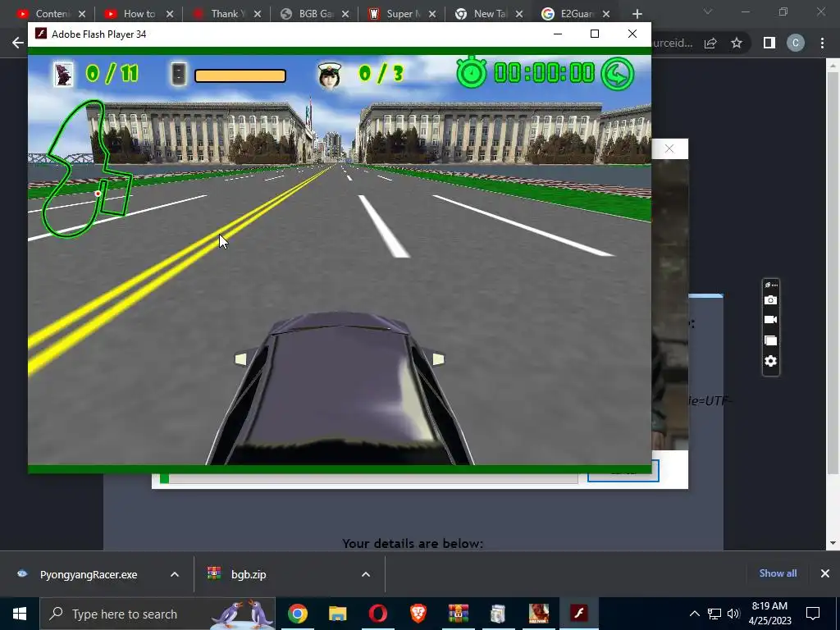Expand options for PyongyangRacer.exe download
840x630 pixels.
click(x=175, y=574)
